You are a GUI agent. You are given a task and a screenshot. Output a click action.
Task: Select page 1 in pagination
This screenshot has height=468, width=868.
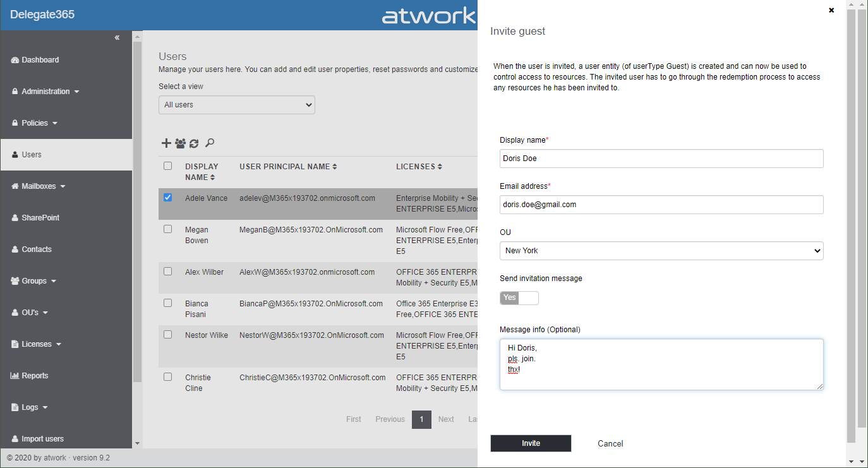tap(421, 419)
